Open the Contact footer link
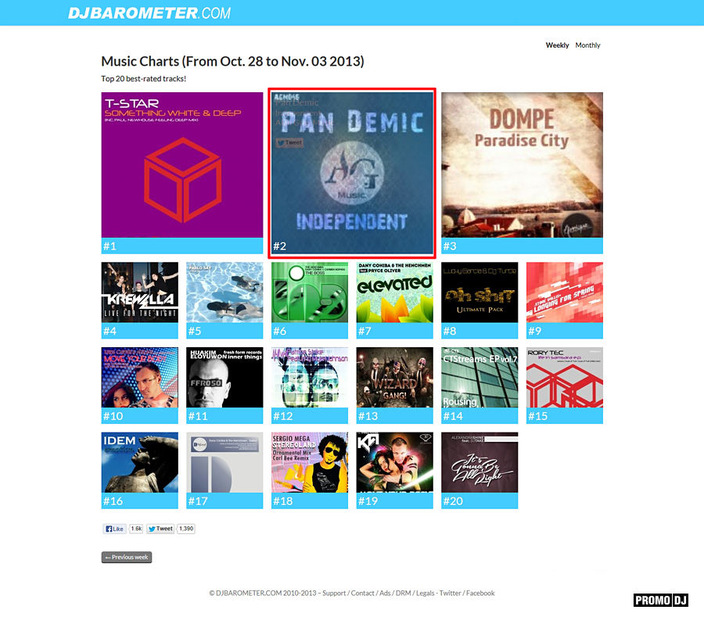Screen dimensions: 704x617 [x=362, y=593]
